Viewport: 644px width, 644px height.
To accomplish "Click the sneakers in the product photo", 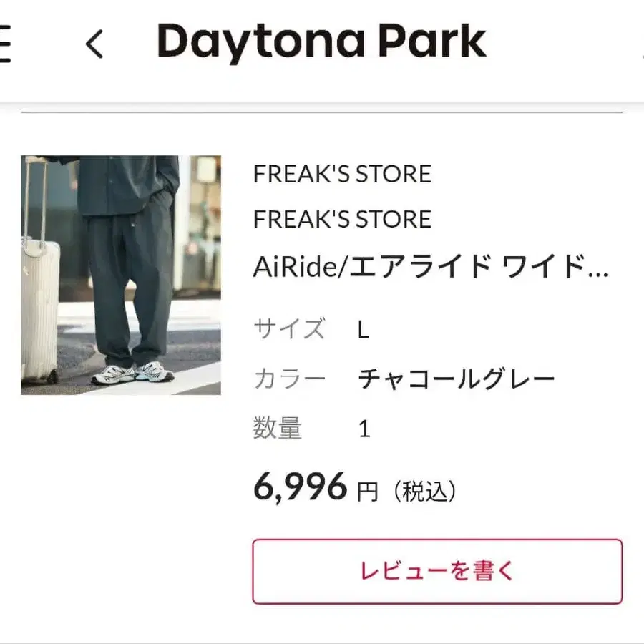I will [x=132, y=373].
